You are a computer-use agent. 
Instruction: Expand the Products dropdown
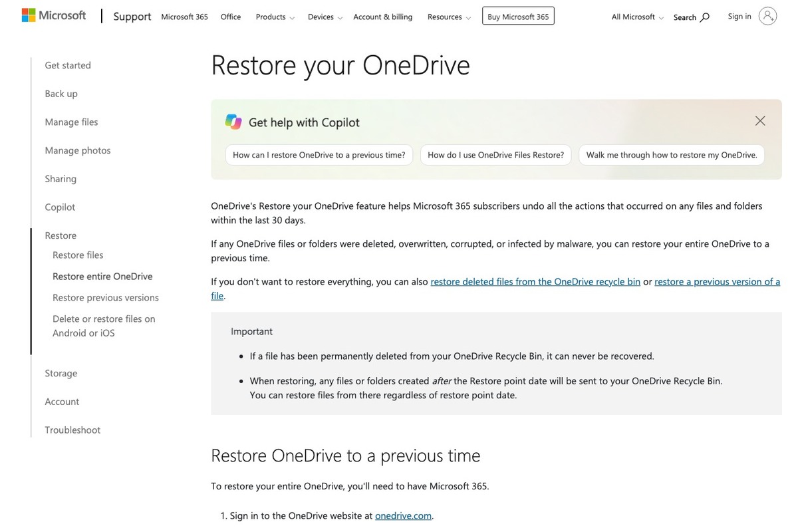click(275, 17)
